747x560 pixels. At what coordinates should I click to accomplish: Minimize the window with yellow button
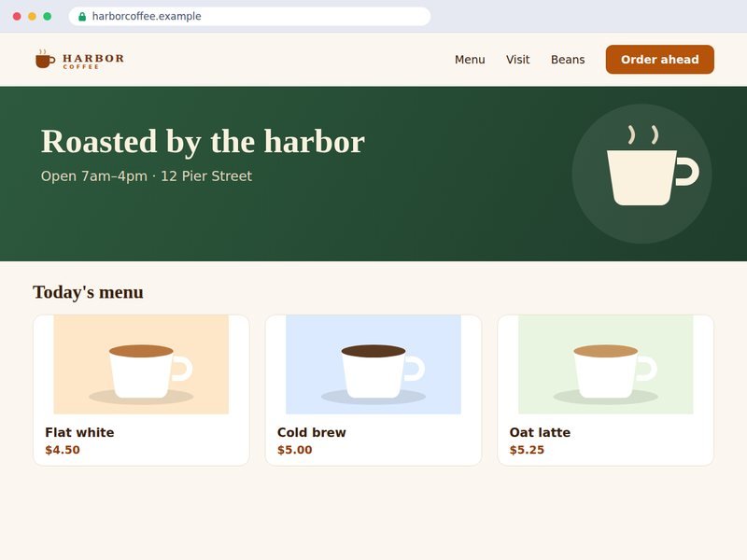[32, 16]
